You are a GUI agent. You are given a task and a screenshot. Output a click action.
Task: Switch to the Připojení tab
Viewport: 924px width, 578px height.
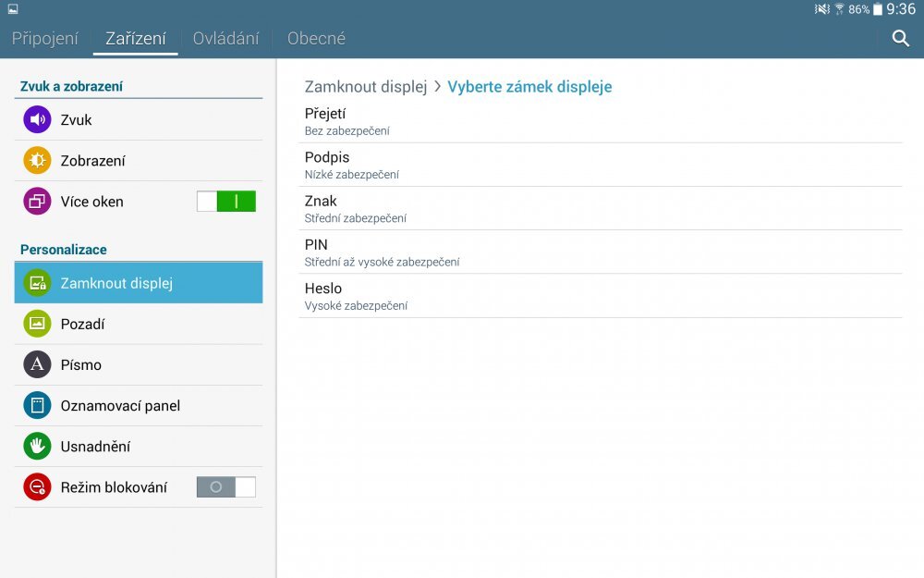[44, 39]
